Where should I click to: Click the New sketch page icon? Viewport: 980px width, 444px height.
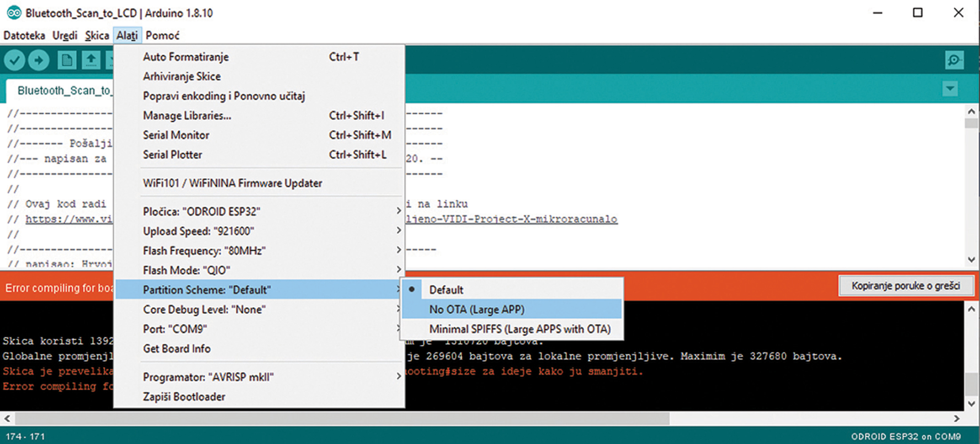pos(67,60)
